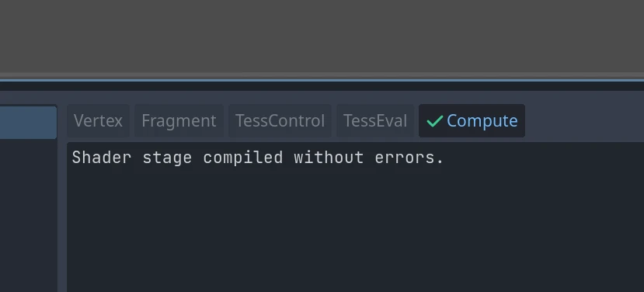The height and width of the screenshot is (292, 644).
Task: Click the word "Shader" in the output log
Action: point(102,158)
